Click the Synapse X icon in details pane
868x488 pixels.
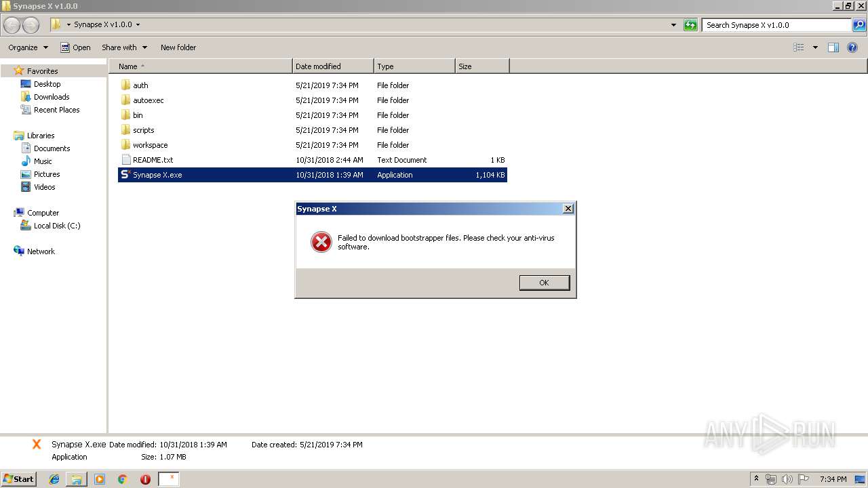pyautogui.click(x=37, y=445)
